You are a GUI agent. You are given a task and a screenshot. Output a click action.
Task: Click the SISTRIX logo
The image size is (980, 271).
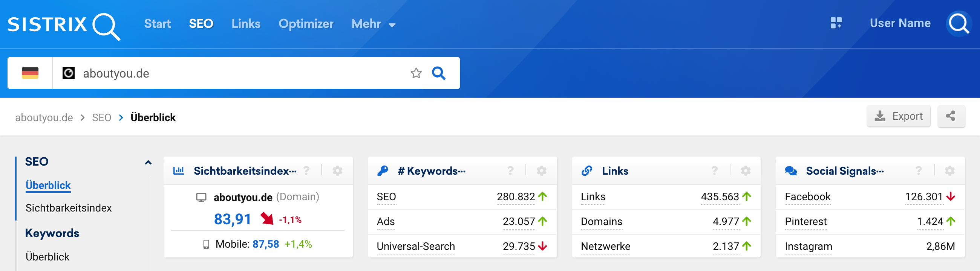coord(64,25)
